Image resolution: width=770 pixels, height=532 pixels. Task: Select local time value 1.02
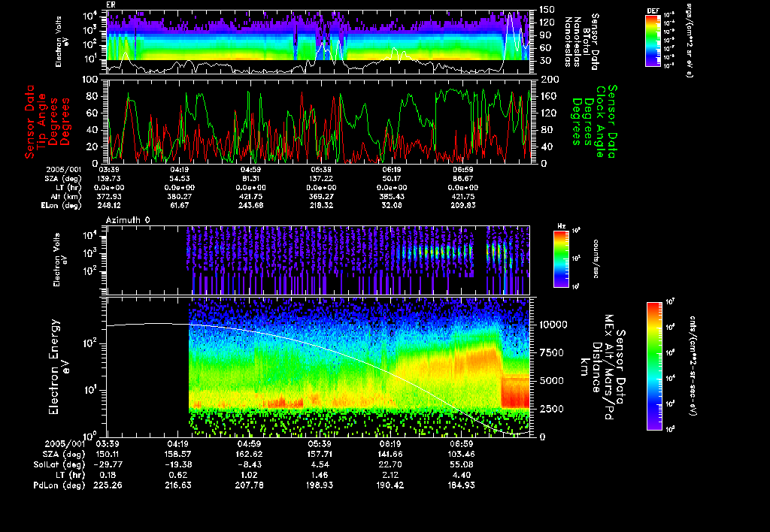249,475
